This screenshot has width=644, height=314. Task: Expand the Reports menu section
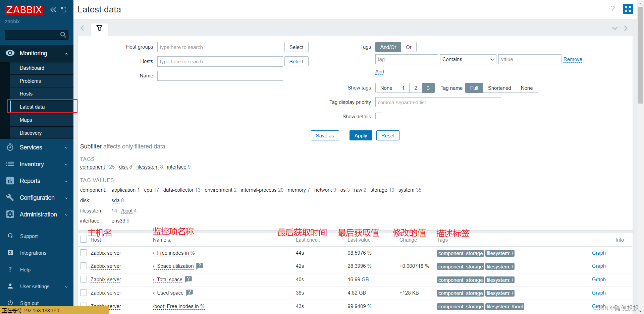(66, 181)
